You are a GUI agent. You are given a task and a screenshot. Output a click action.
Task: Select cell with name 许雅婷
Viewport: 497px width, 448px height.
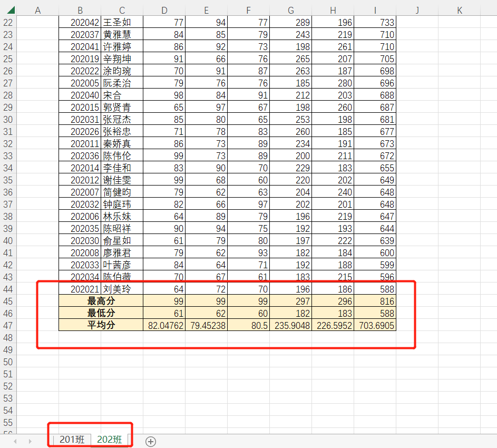pyautogui.click(x=122, y=46)
